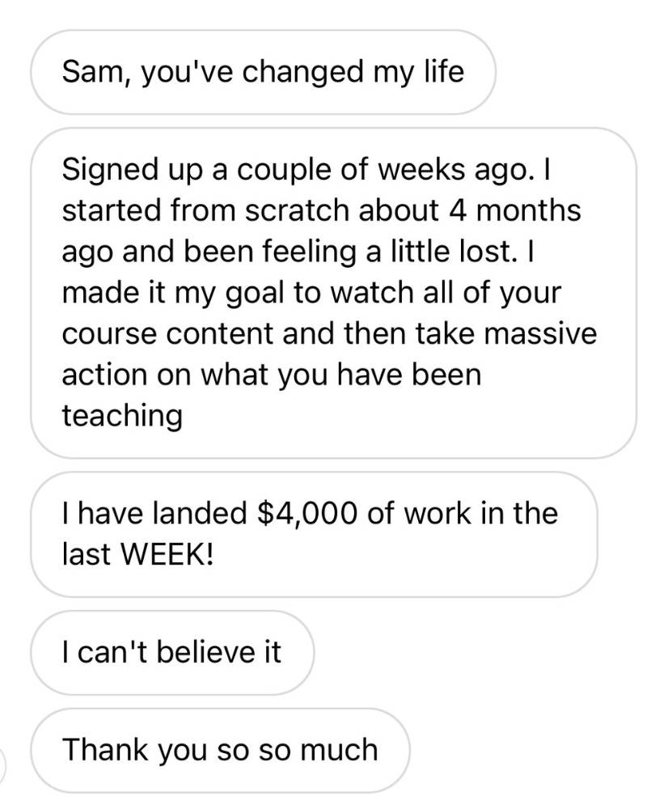The image size is (672, 809).
Task: Click the word "teaching" ending the long message
Action: (122, 416)
